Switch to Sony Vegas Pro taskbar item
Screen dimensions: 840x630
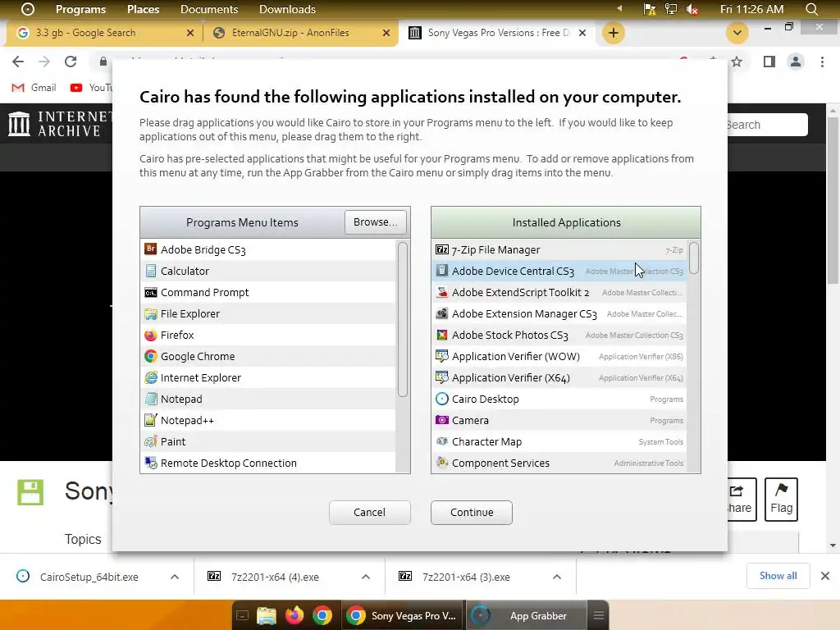click(x=404, y=615)
